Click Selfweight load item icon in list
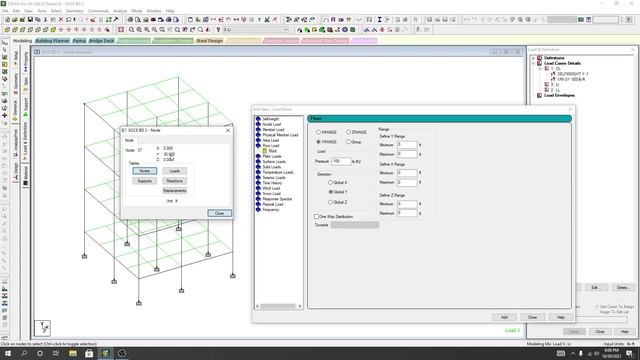Screen dimensions: 640x360 pos(258,119)
